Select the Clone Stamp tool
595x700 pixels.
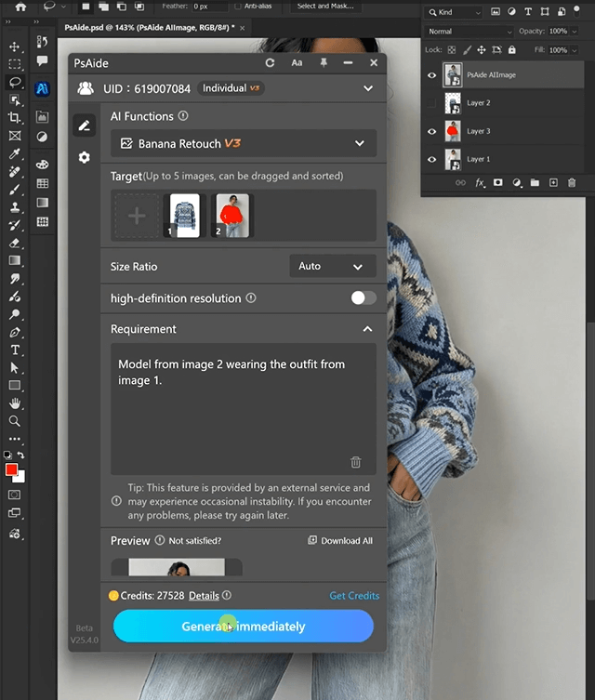click(x=14, y=207)
